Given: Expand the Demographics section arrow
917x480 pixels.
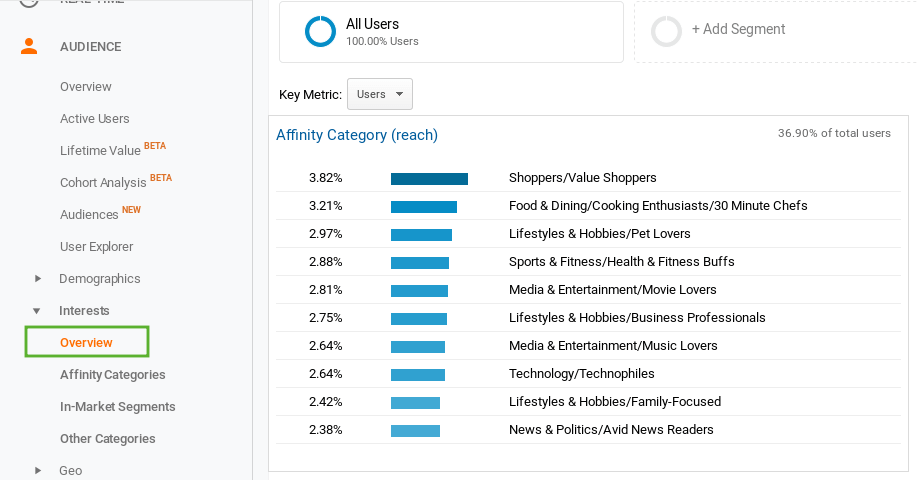Looking at the screenshot, I should tap(37, 279).
